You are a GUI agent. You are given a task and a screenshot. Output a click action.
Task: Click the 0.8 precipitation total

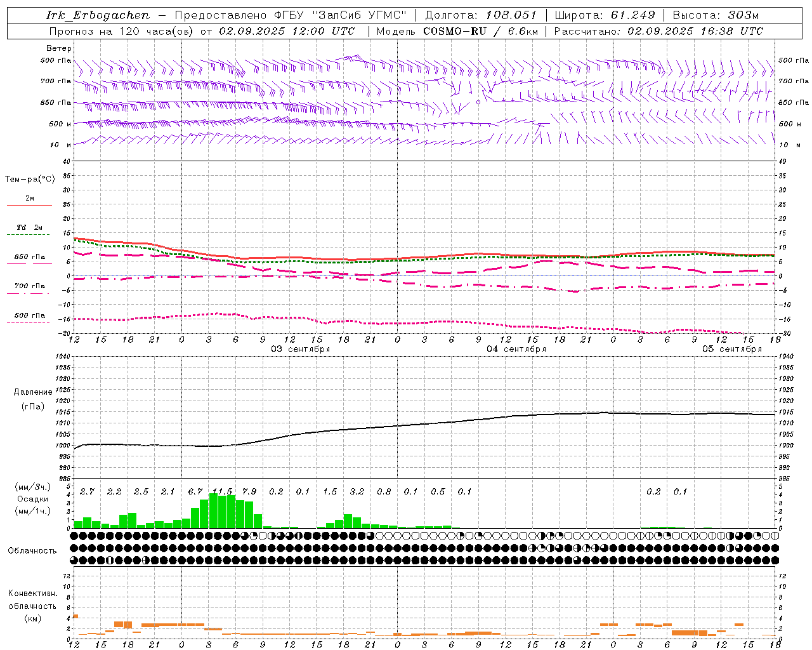[384, 492]
